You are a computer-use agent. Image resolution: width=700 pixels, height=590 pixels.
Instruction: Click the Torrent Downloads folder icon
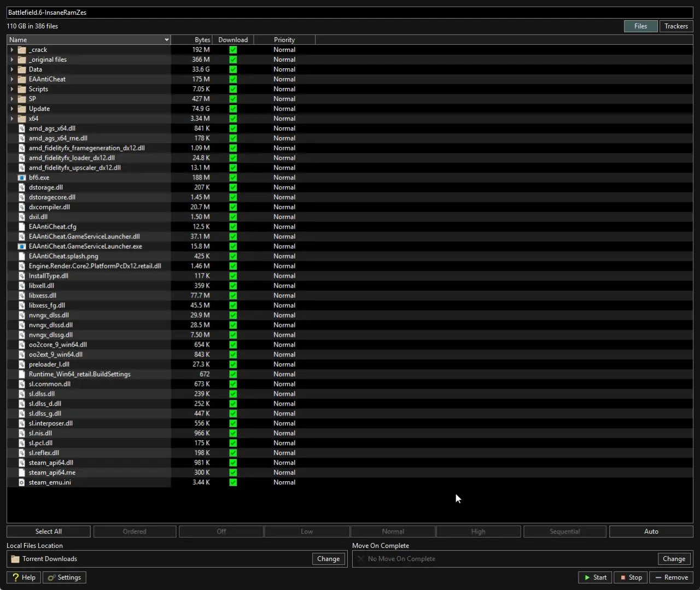[x=15, y=559]
